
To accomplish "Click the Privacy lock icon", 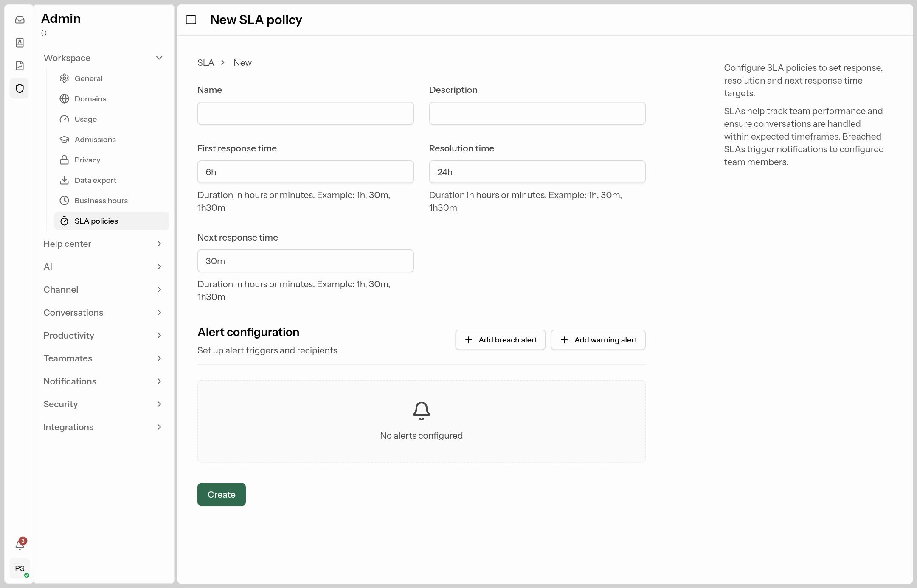I will click(64, 160).
